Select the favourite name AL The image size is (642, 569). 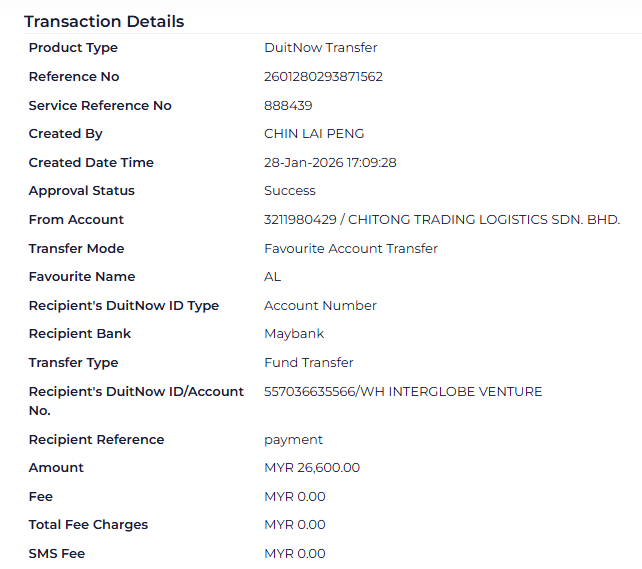point(273,277)
